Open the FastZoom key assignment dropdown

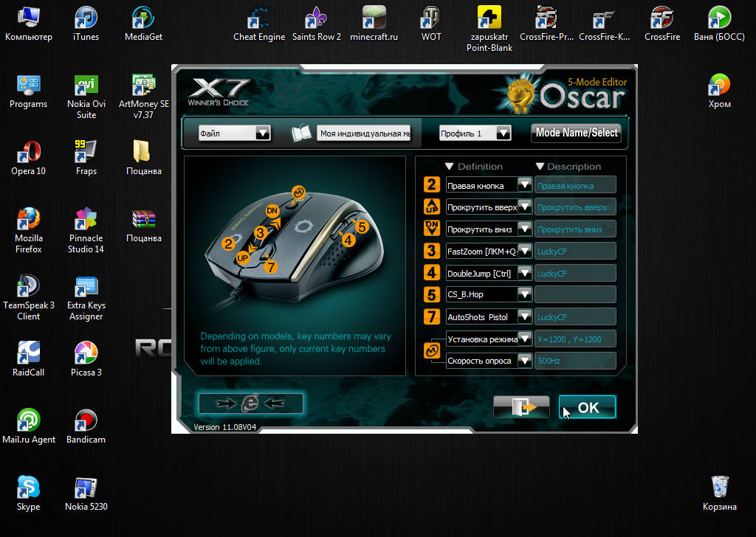(x=524, y=251)
